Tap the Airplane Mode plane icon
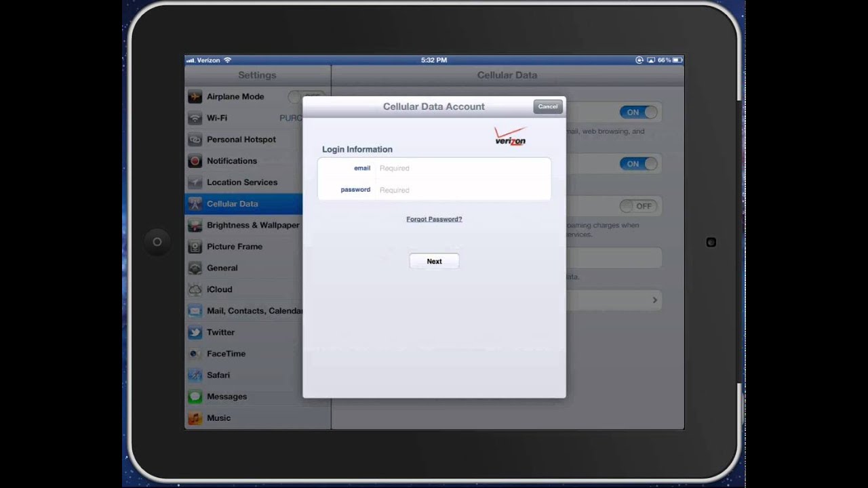The image size is (868, 488). 195,96
